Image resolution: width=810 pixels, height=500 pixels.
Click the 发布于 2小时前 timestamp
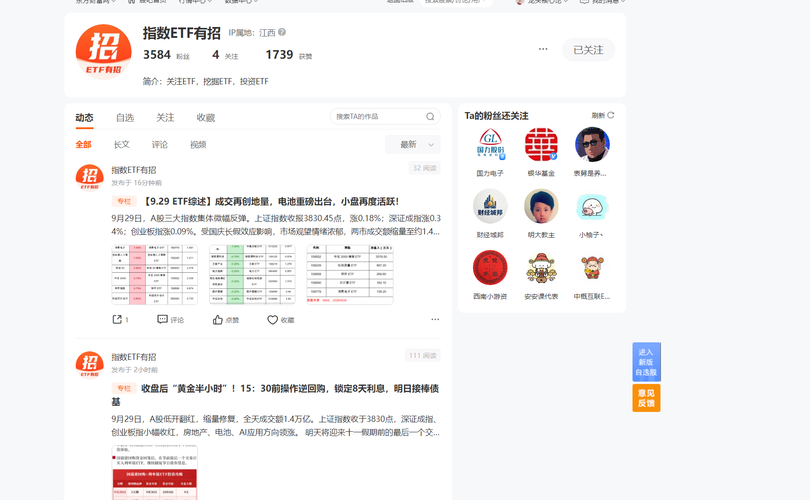(x=134, y=370)
